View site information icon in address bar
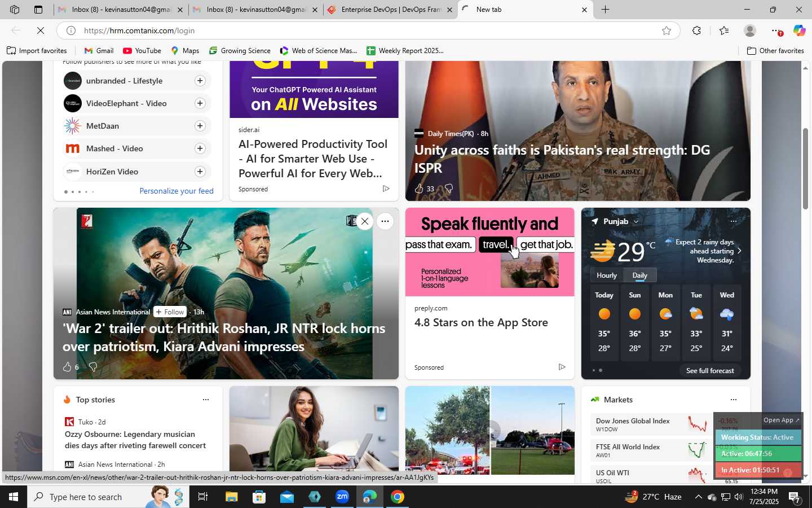Image resolution: width=812 pixels, height=508 pixels. coord(71,30)
